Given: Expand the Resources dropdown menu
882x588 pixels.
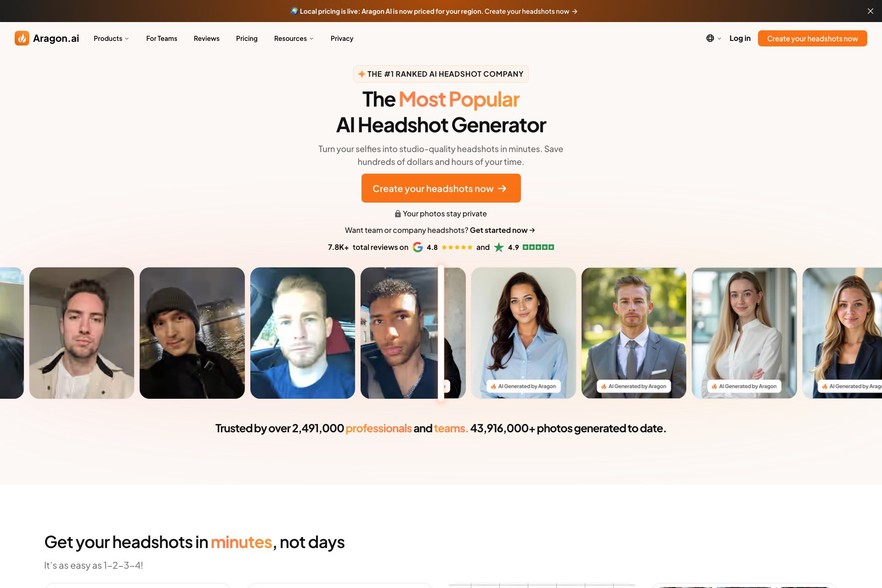Looking at the screenshot, I should [294, 39].
